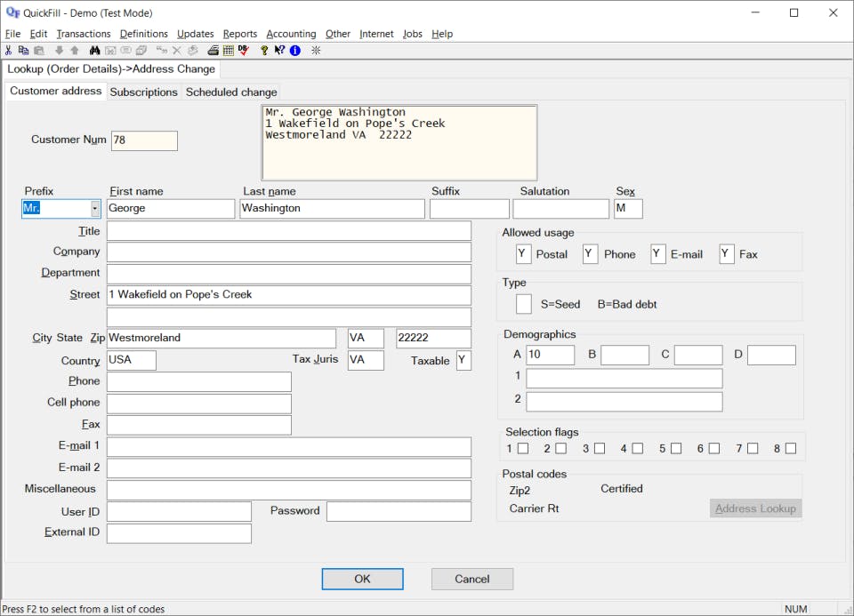
Task: Click the DB check database icon
Action: [x=243, y=51]
